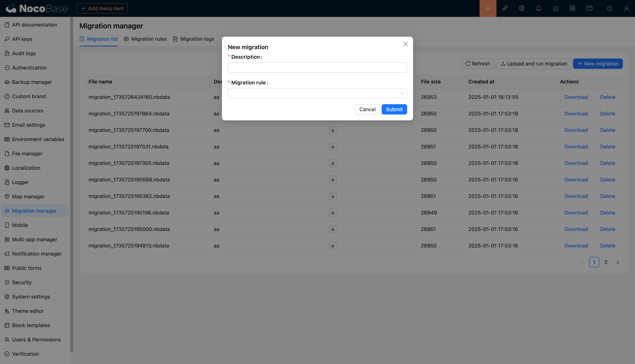Go to next page arrow in pagination

pyautogui.click(x=618, y=262)
